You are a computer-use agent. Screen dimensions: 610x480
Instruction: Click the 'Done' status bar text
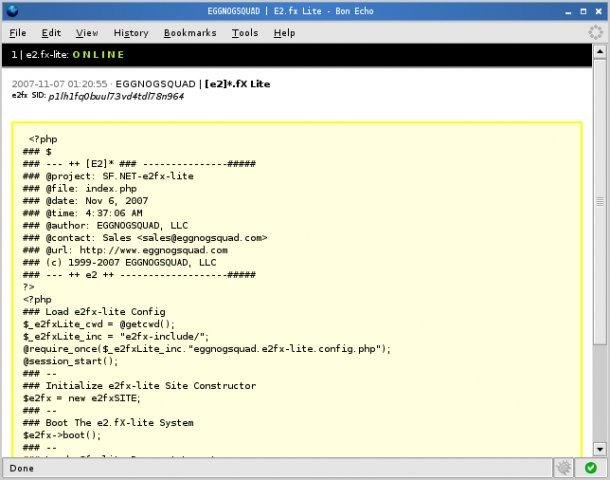pyautogui.click(x=21, y=468)
